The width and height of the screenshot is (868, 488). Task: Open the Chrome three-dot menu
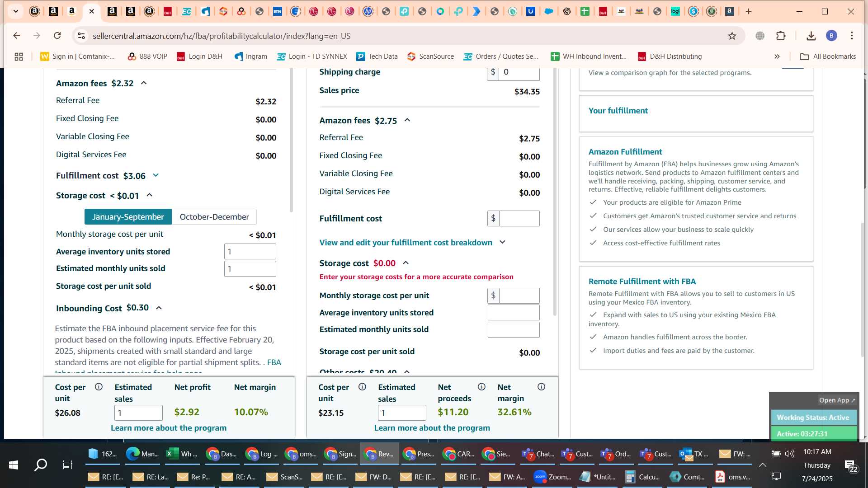click(852, 36)
